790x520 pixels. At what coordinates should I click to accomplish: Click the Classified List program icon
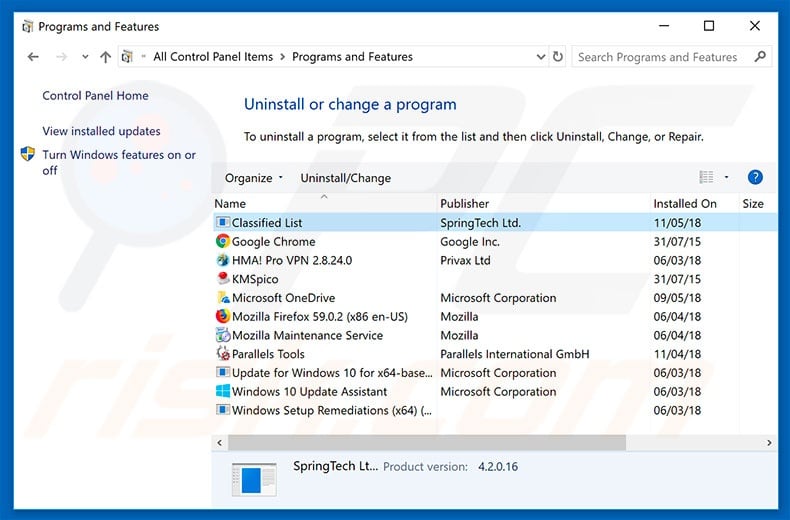[223, 222]
